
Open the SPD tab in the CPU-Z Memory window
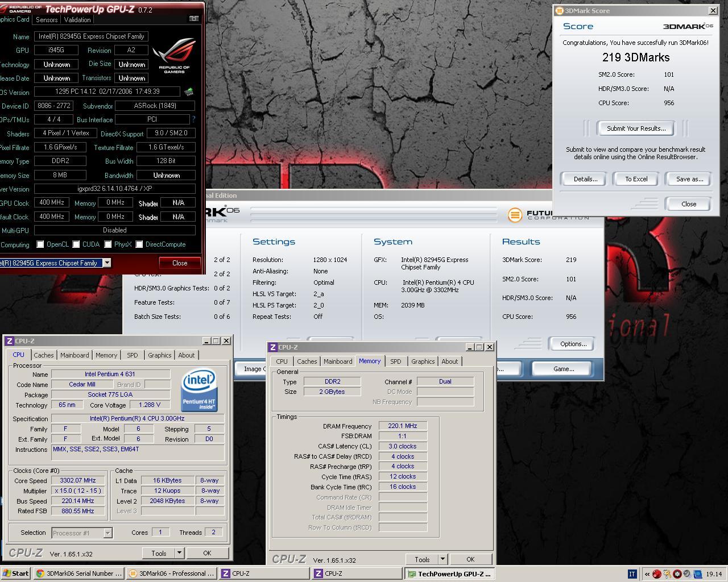[396, 361]
